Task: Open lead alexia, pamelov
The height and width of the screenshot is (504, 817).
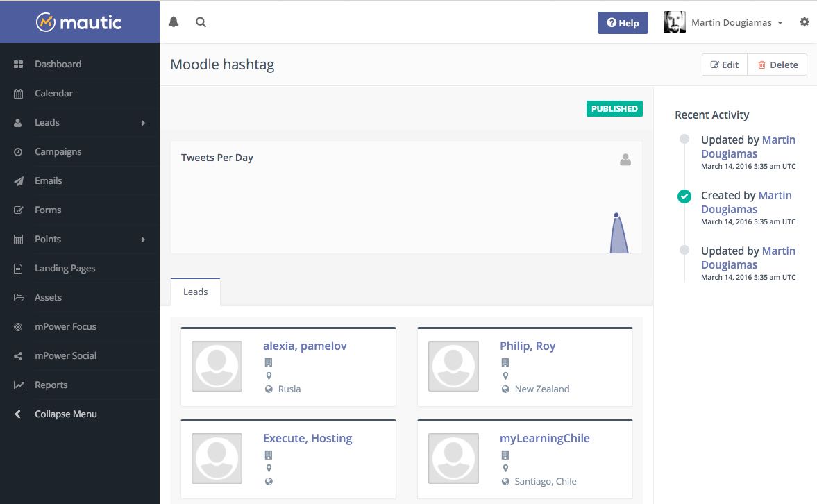Action: [305, 346]
